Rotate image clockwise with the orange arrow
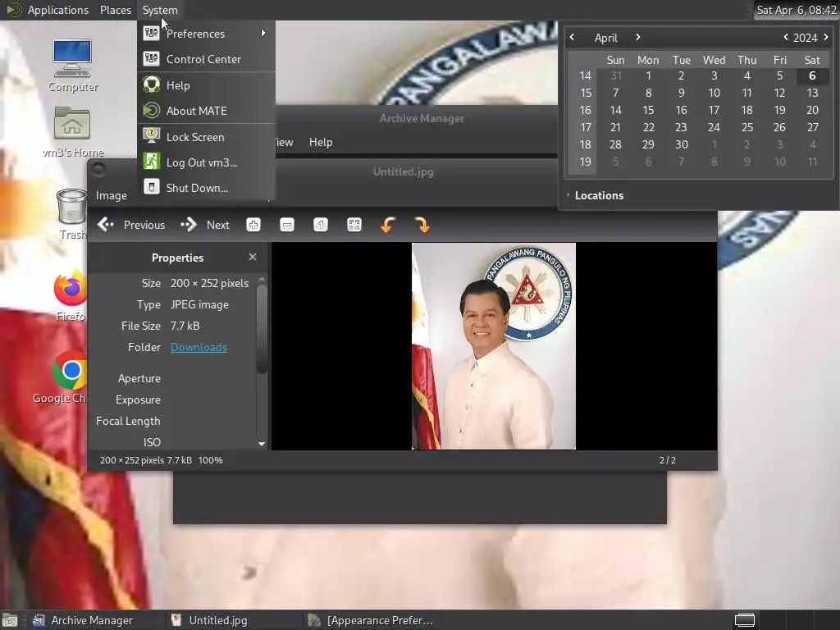 422,225
